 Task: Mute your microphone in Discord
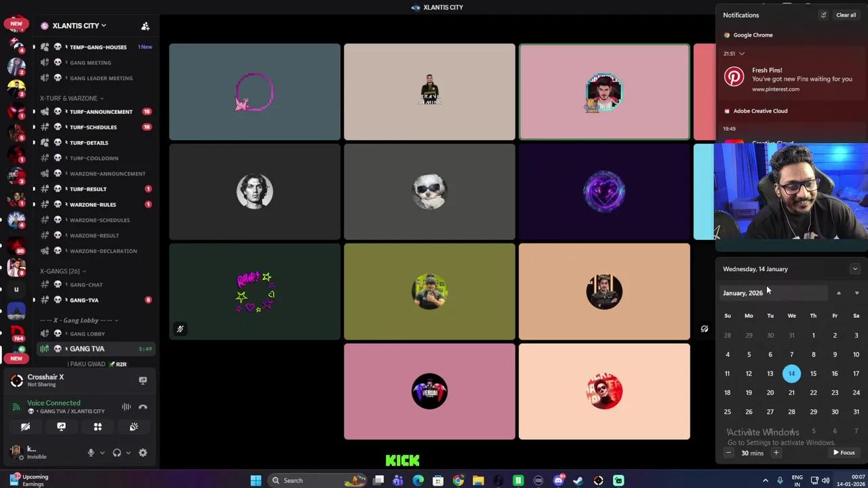91,453
